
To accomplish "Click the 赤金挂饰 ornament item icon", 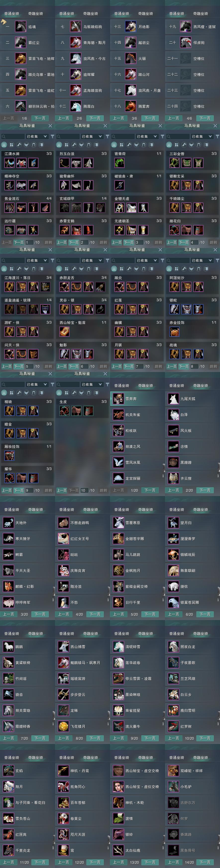I will click(x=174, y=332).
